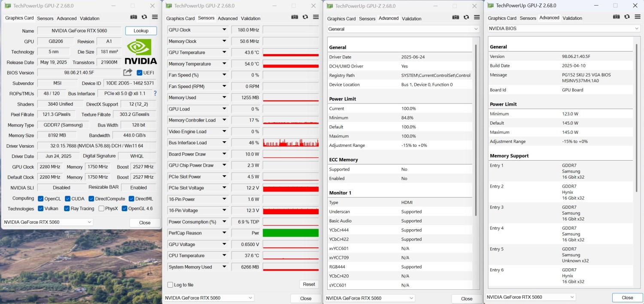The height and width of the screenshot is (304, 644).
Task: Enable the PhysX checkbox
Action: click(x=101, y=209)
